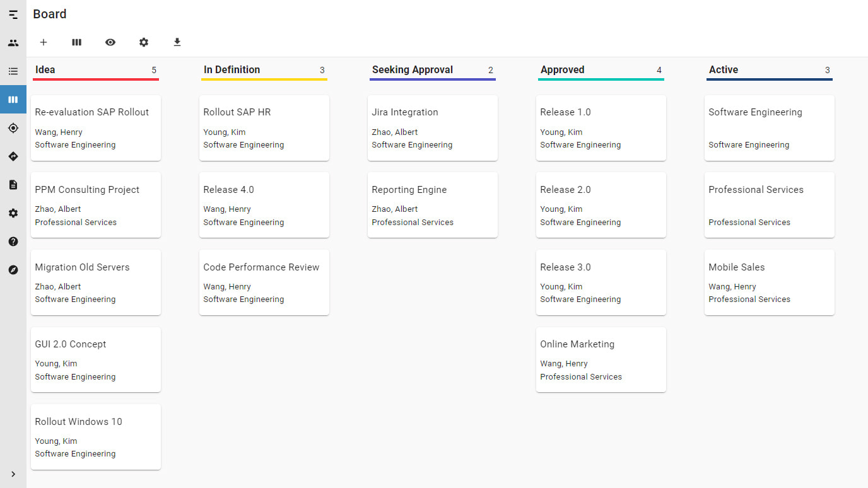Open the Professional Services card title in Active

click(x=756, y=190)
